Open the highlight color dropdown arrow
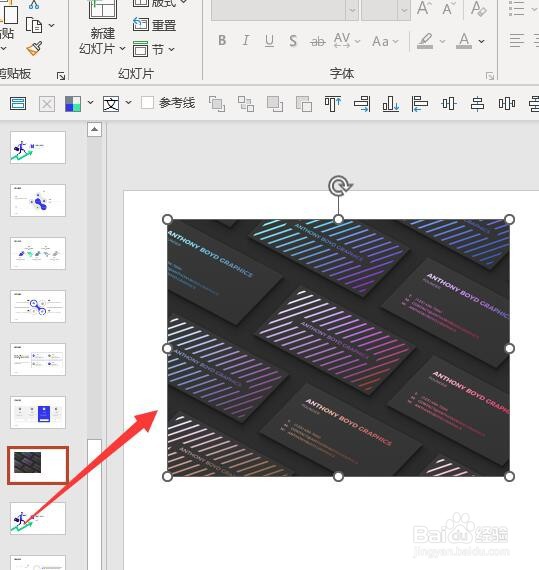 coord(442,41)
